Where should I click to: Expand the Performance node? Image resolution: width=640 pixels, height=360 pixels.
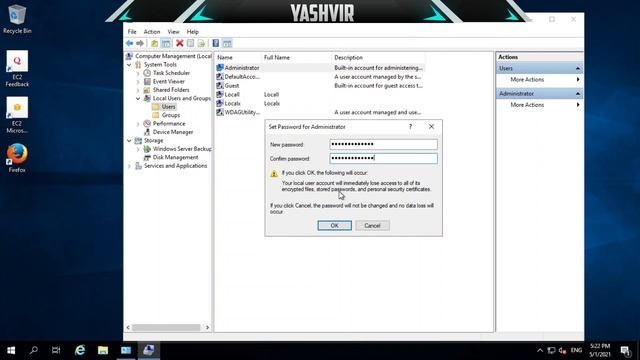point(138,124)
